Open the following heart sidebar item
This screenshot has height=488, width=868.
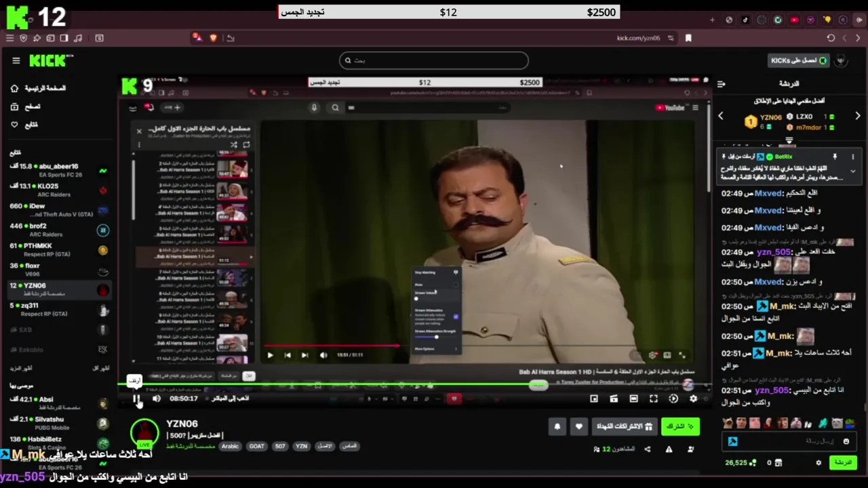point(24,125)
